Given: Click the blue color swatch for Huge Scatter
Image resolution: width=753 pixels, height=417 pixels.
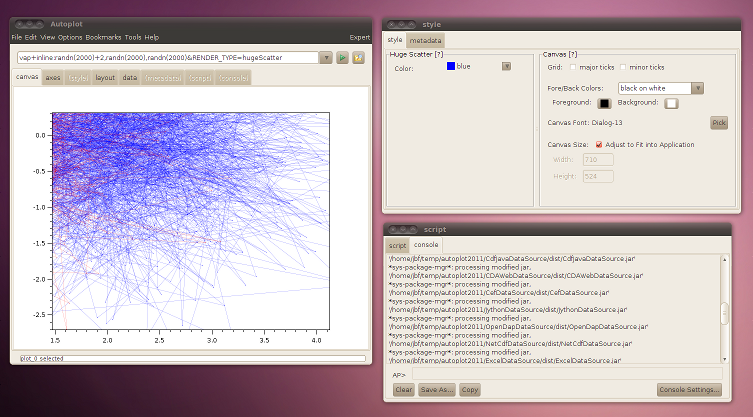Looking at the screenshot, I should (450, 66).
